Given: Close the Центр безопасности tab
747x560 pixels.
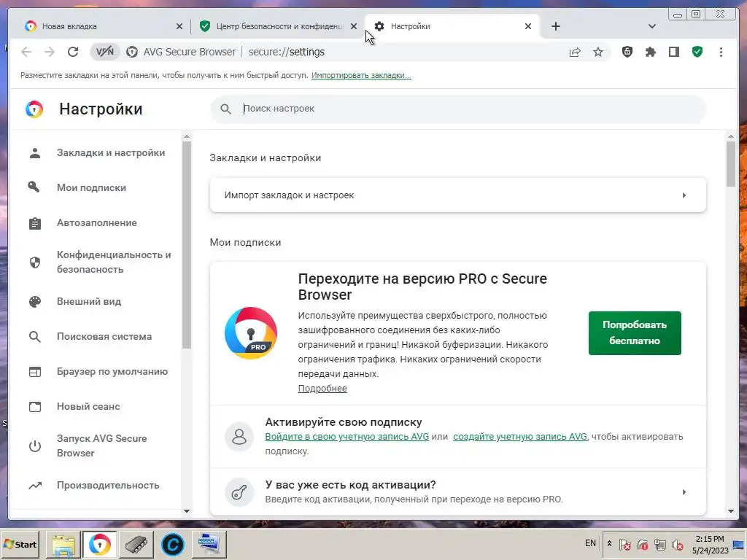Looking at the screenshot, I should (x=354, y=26).
